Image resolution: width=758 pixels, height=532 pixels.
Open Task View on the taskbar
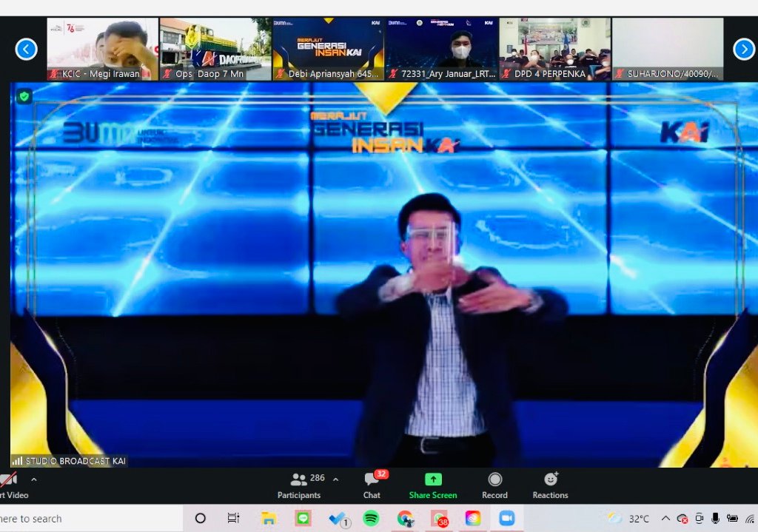click(233, 519)
